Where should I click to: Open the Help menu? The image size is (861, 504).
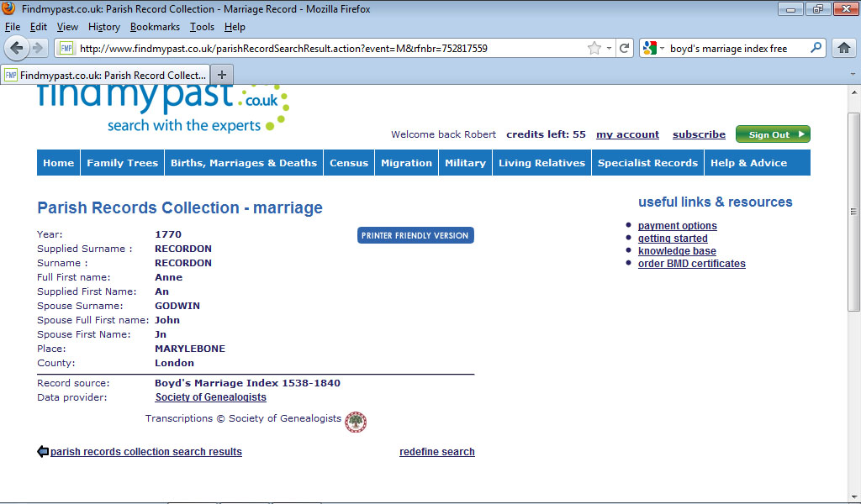point(235,27)
